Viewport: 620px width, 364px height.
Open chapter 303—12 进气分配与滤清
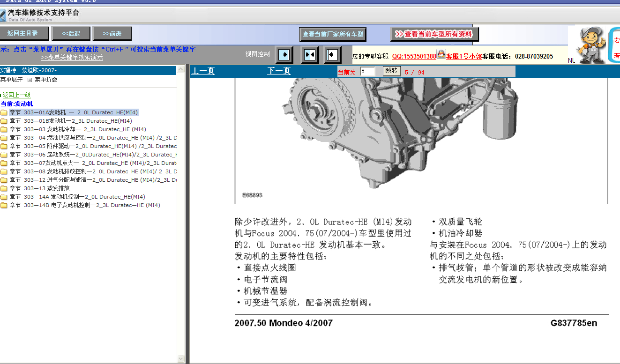93,180
